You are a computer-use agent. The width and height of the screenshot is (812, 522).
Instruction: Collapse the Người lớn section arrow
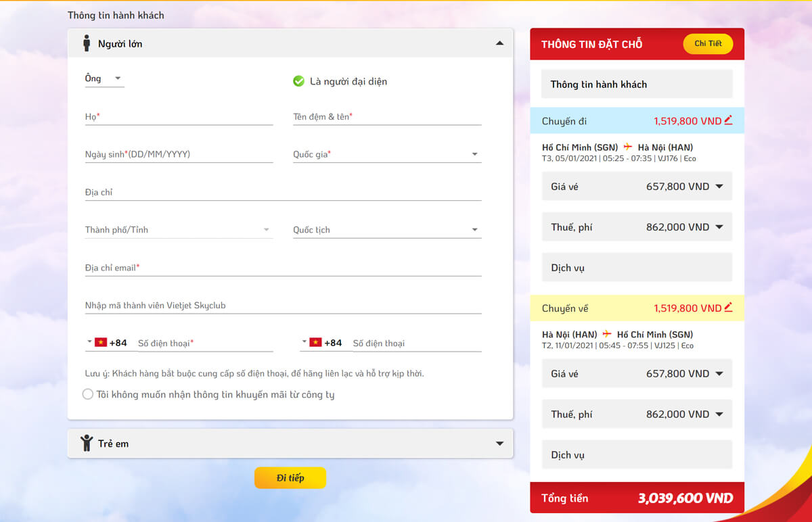pos(499,43)
